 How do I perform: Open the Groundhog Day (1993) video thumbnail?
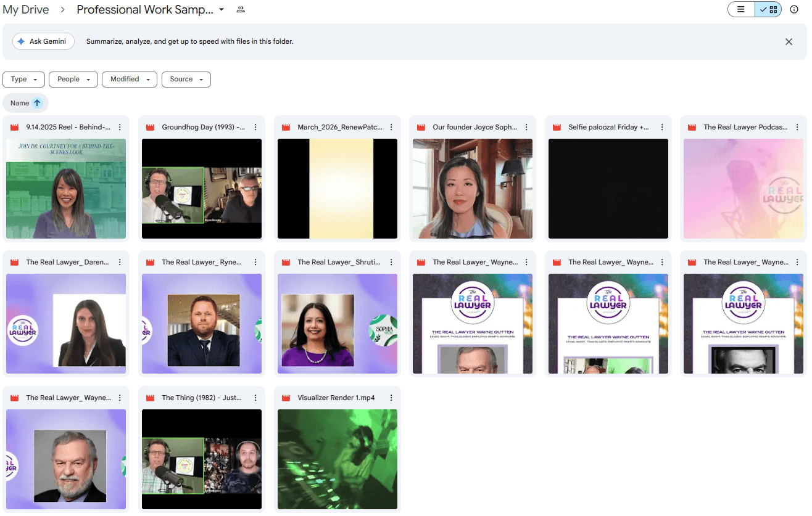coord(202,189)
